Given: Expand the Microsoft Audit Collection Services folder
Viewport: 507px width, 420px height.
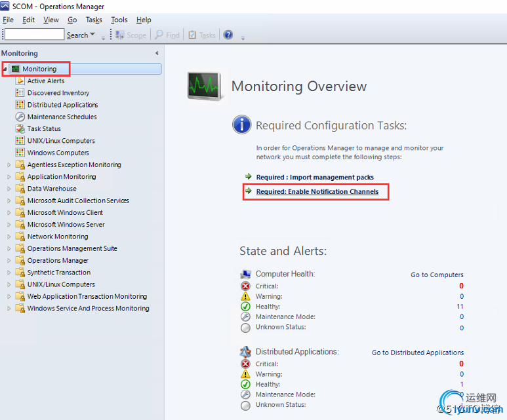Looking at the screenshot, I should coord(9,200).
